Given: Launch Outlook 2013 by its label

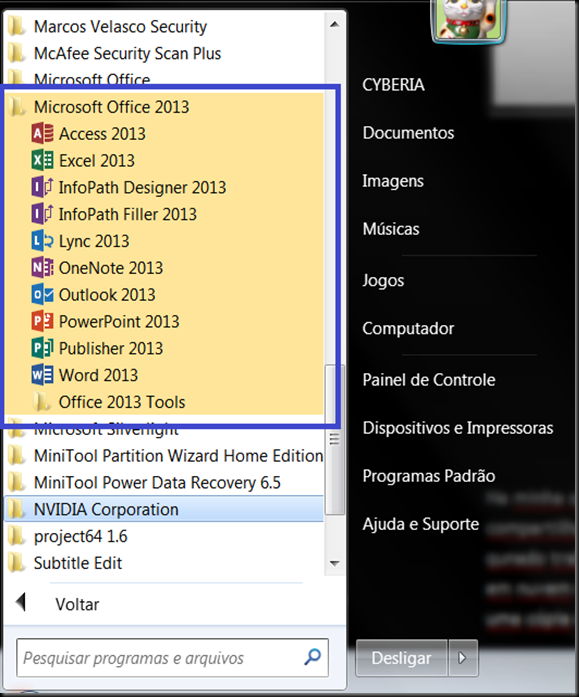Looking at the screenshot, I should click(107, 295).
